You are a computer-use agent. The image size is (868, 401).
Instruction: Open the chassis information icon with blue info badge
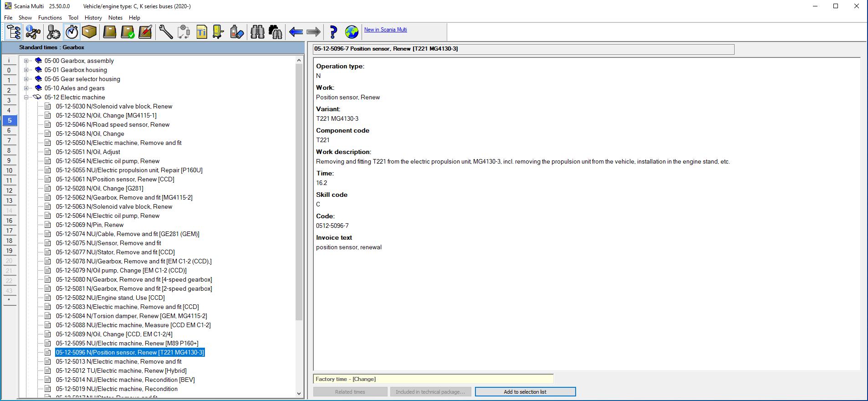33,32
